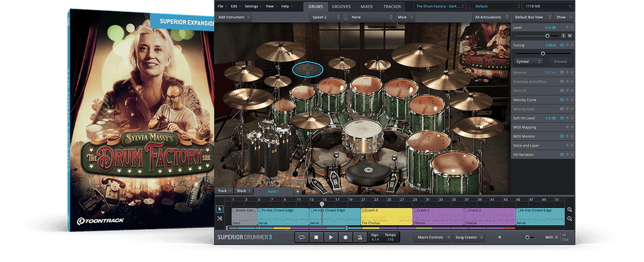This screenshot has height=262, width=644.
Task: Open the Default preset dropdown
Action: (x=497, y=6)
